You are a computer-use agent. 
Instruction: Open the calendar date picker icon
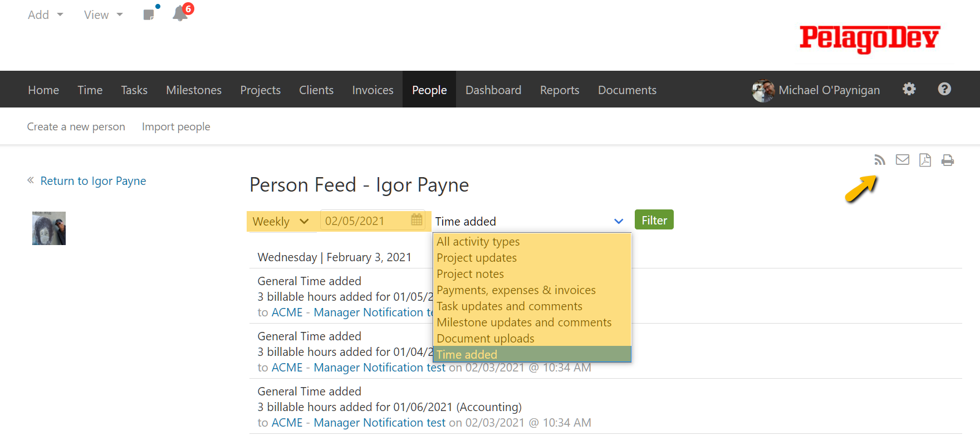tap(416, 220)
